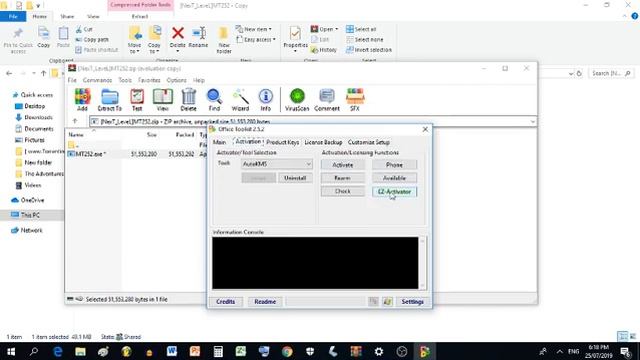The height and width of the screenshot is (360, 640).
Task: Expand WinRAR address bar dropdown arrow
Action: click(x=532, y=121)
